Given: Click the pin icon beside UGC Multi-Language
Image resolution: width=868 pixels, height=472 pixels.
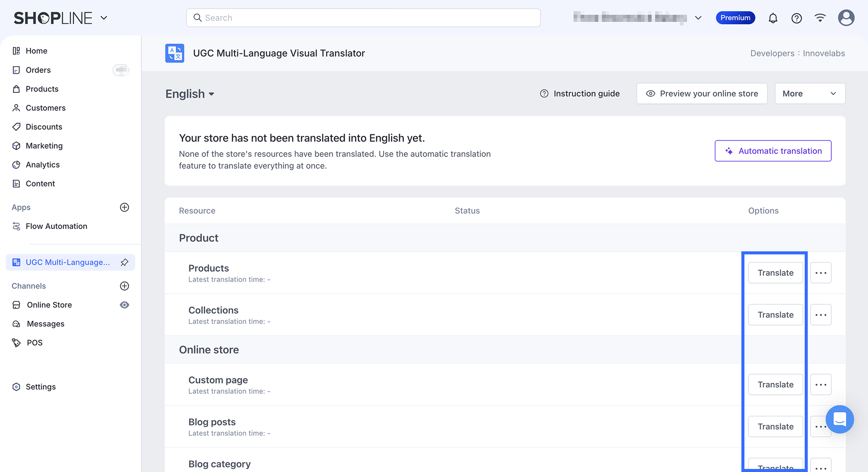Looking at the screenshot, I should (x=124, y=263).
